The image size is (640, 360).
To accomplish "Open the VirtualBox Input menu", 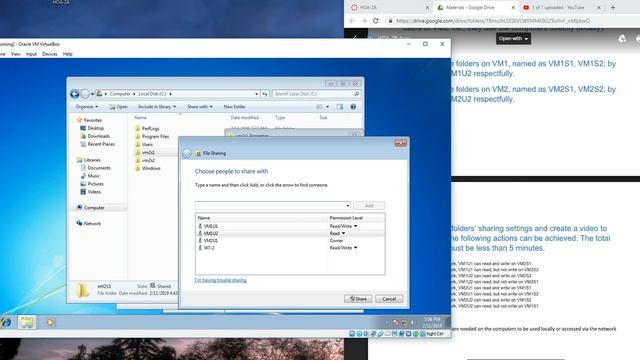I will 31,54.
